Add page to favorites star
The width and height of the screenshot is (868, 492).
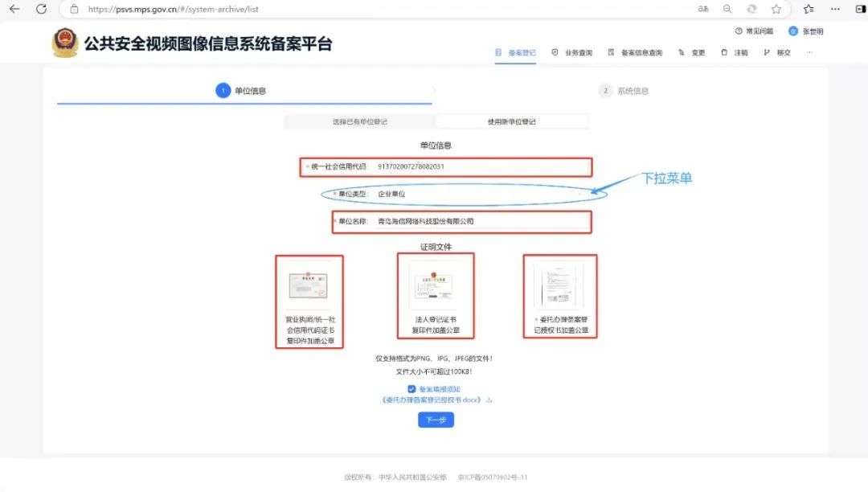point(776,9)
